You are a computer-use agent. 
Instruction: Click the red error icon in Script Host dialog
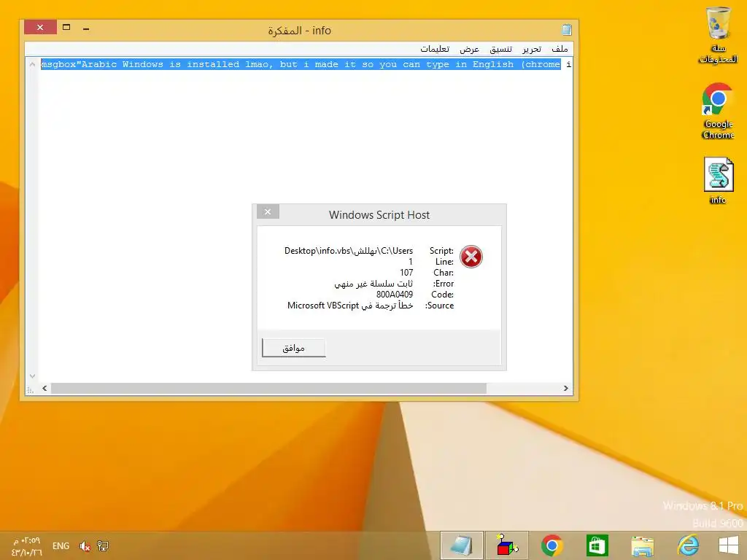coord(471,257)
